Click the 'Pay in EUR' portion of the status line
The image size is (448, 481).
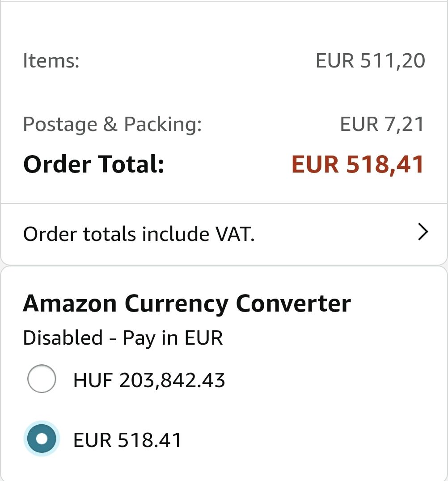pos(173,338)
